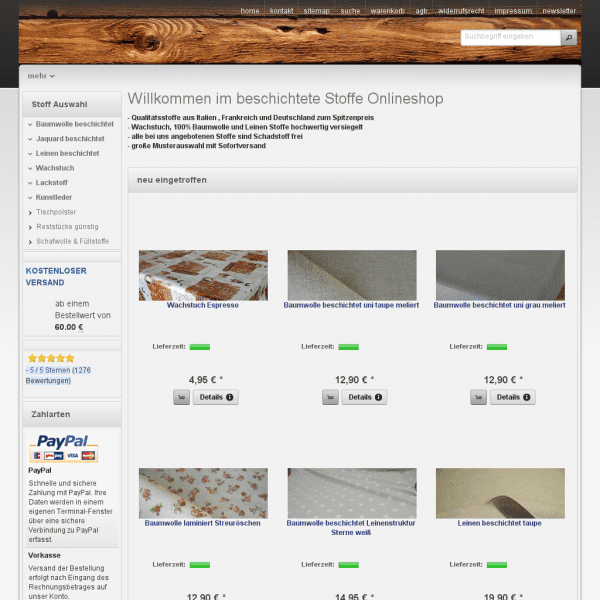Click Wachstuch Espresso product image

point(203,275)
